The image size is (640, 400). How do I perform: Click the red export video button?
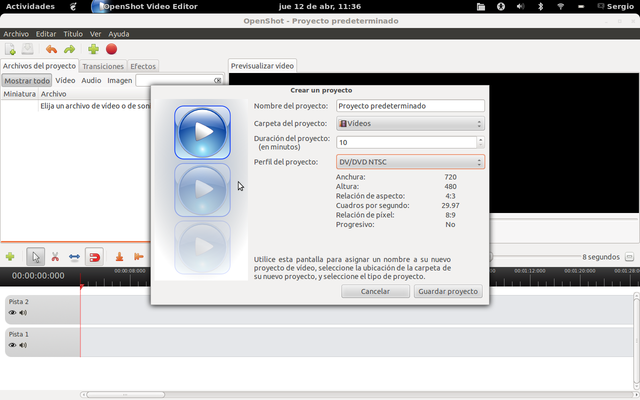click(111, 49)
